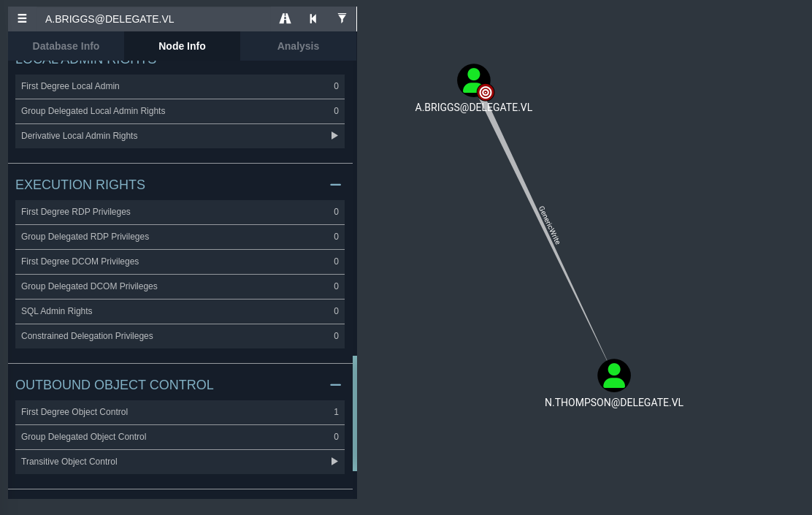Screen dimensions: 812x515
Task: Click First Degree Object Control row
Action: tap(180, 412)
